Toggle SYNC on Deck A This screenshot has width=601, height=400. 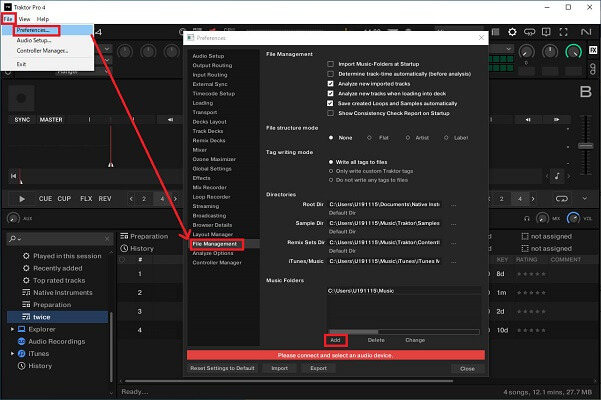click(x=22, y=120)
